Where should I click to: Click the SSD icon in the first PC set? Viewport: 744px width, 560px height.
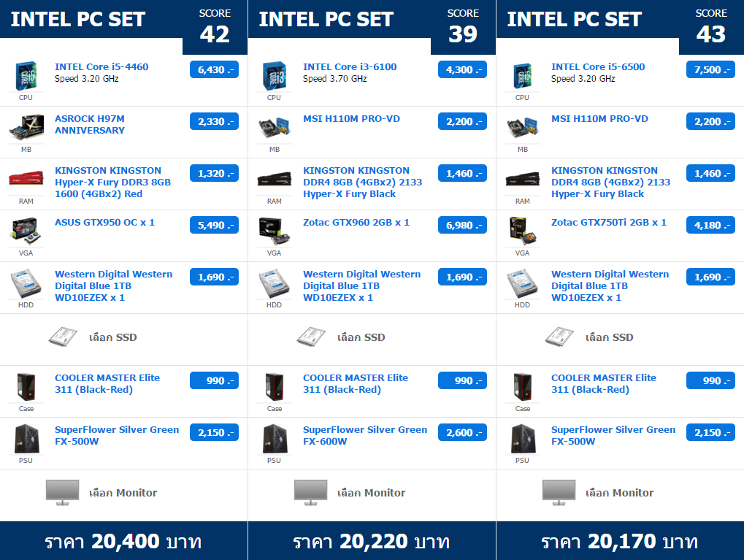coord(62,337)
